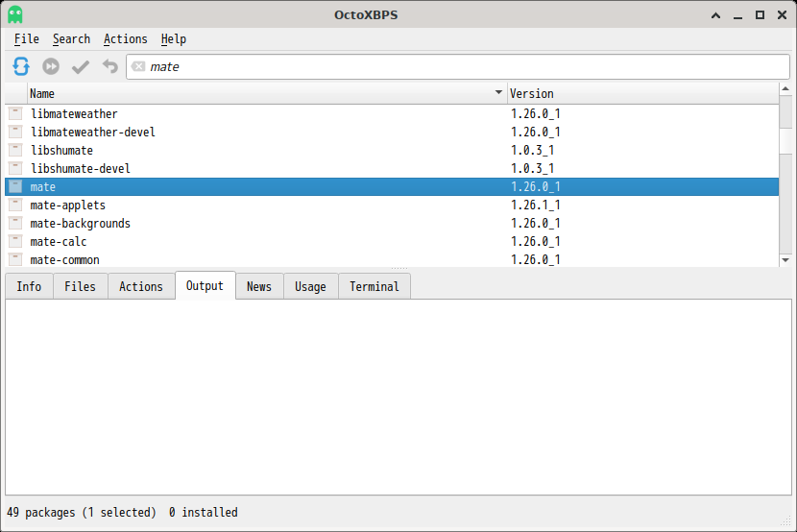This screenshot has height=532, width=797.
Task: Click the apply checkmark toolbar icon
Action: click(81, 66)
